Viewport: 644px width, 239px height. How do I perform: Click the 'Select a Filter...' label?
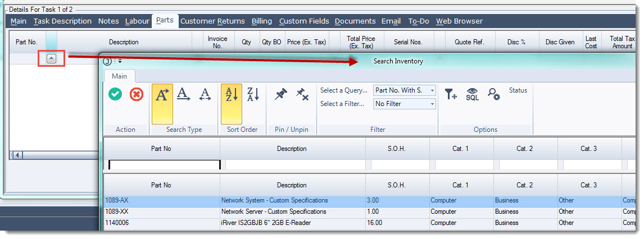tap(342, 104)
